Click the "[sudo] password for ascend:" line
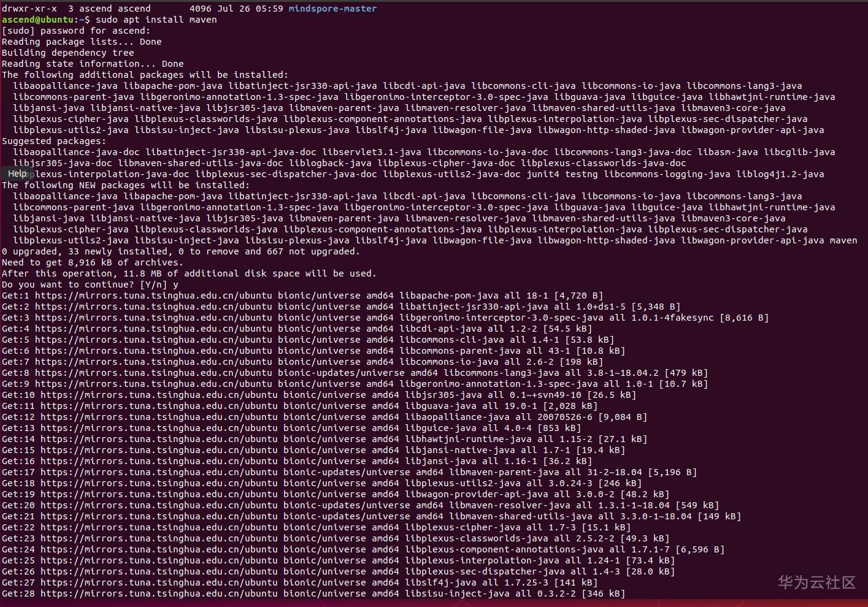 coord(75,31)
